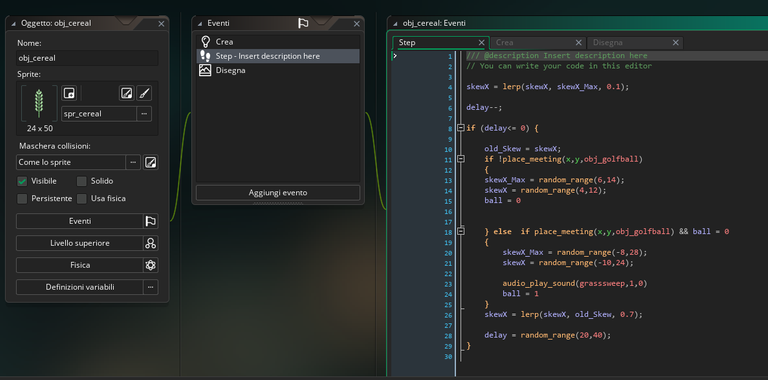Click the edit collision mask icon
Image resolution: width=768 pixels, height=380 pixels.
[x=150, y=162]
